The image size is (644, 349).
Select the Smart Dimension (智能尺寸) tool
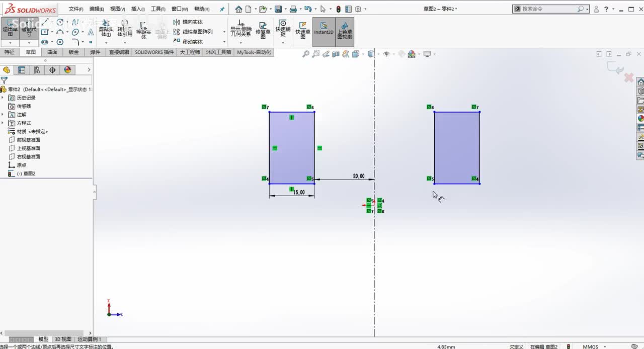point(29,29)
